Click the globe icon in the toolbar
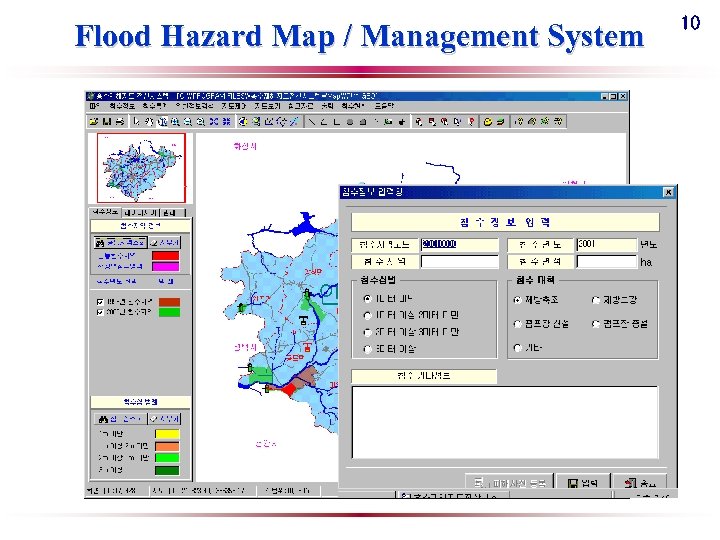 tap(243, 122)
